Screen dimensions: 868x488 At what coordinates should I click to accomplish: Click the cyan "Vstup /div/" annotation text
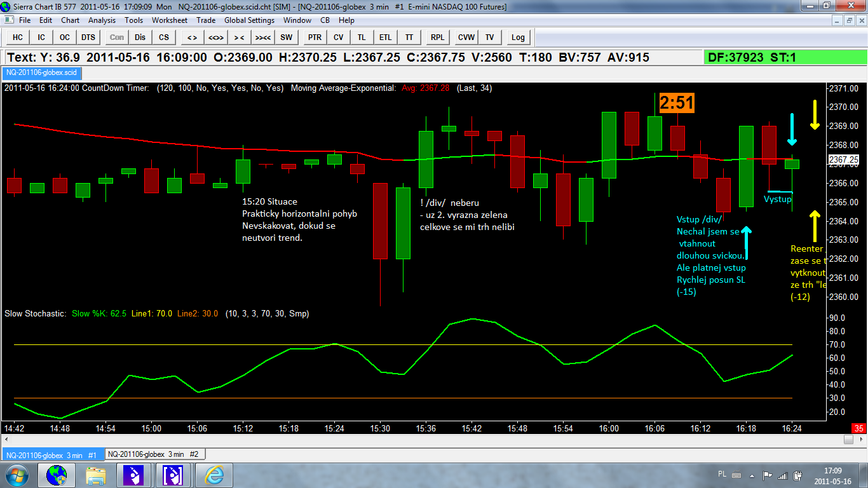(x=700, y=220)
